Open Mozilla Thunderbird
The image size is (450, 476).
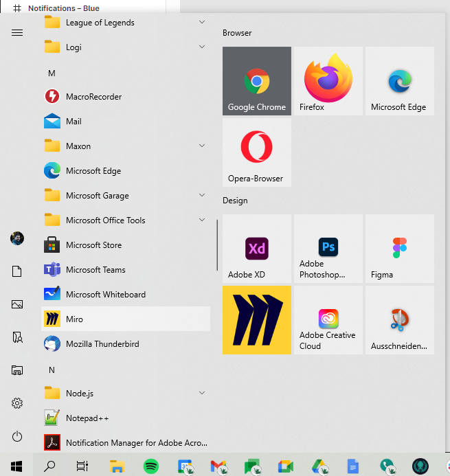(x=126, y=344)
